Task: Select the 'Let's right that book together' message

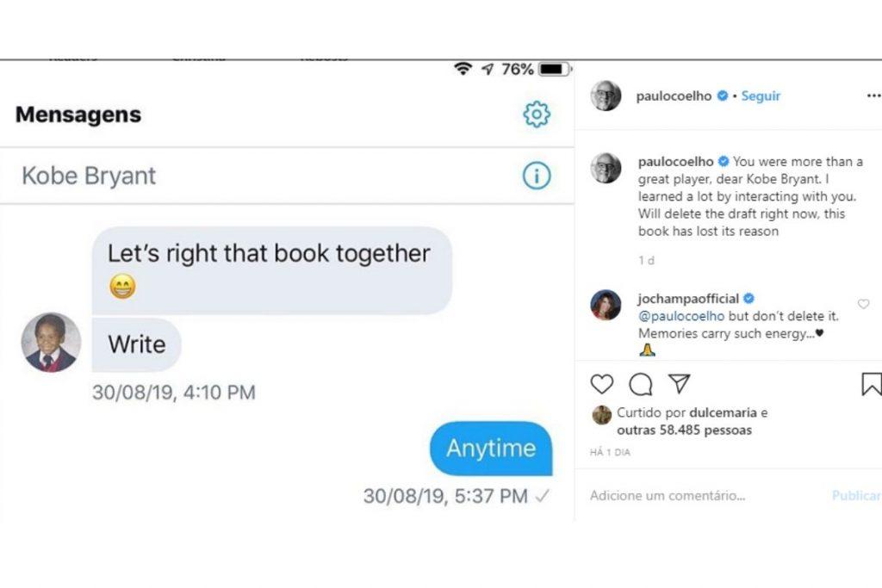Action: coord(272,270)
